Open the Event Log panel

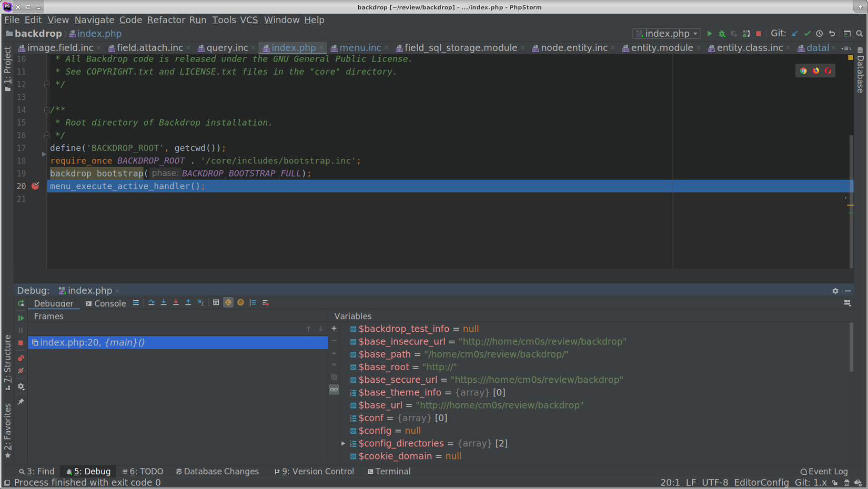tap(824, 472)
